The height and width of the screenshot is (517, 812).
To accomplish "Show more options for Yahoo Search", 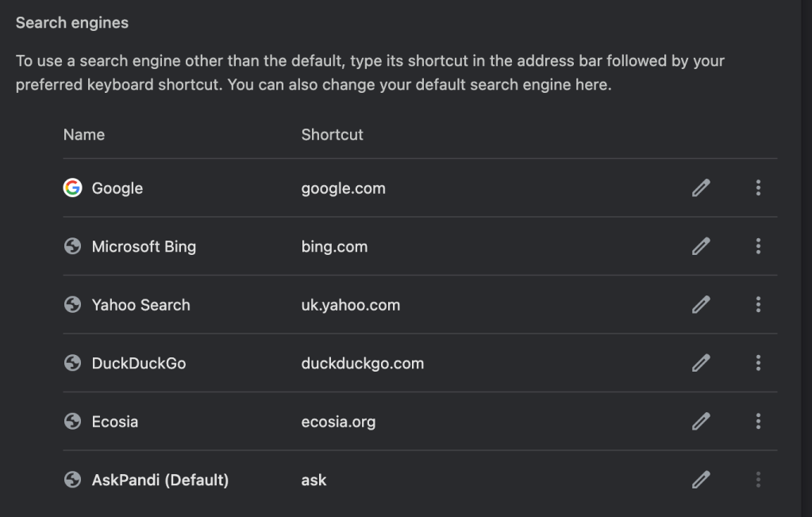I will pos(758,305).
